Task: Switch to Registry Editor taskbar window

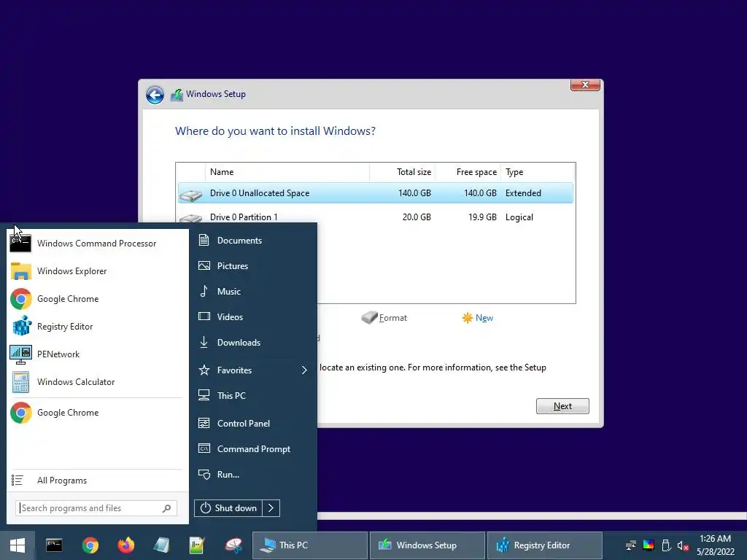Action: click(x=544, y=545)
